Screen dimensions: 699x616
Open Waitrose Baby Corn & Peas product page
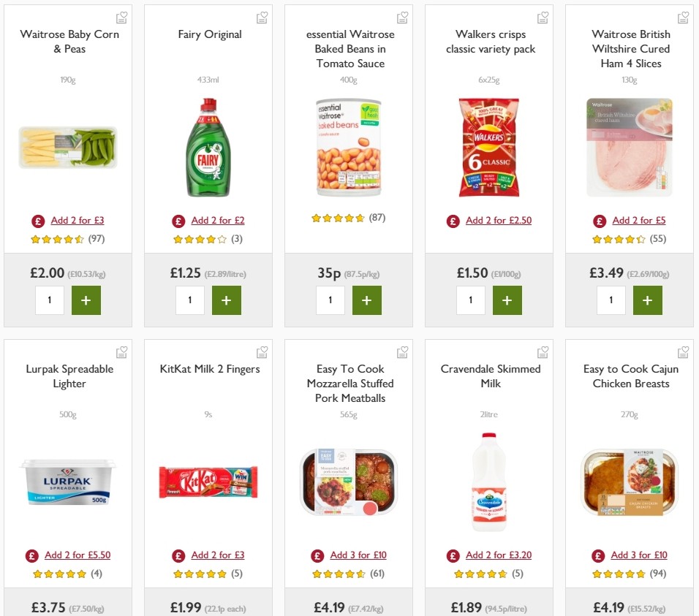pyautogui.click(x=68, y=42)
